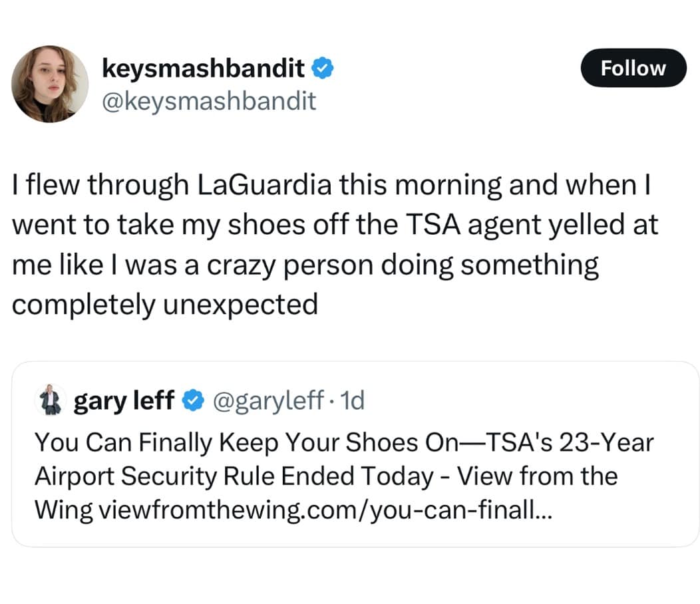This screenshot has height=604, width=700.
Task: Click the headline "You Can Finally Keep Your Shoes On"
Action: pos(240,442)
